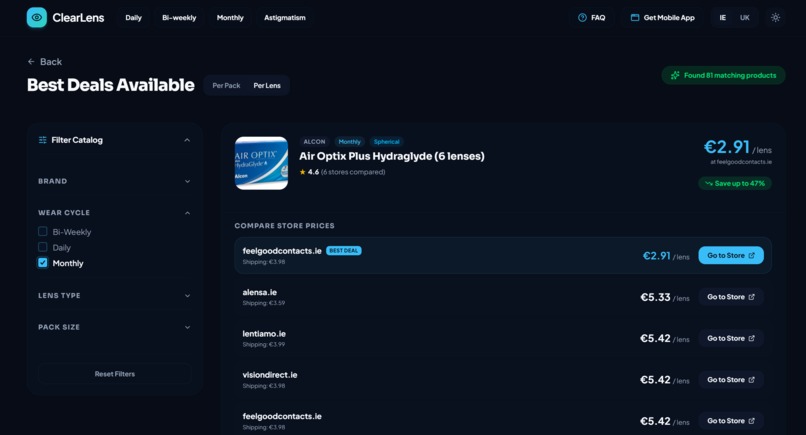The height and width of the screenshot is (435, 806).
Task: Click Found 81 matching products badge
Action: 723,75
